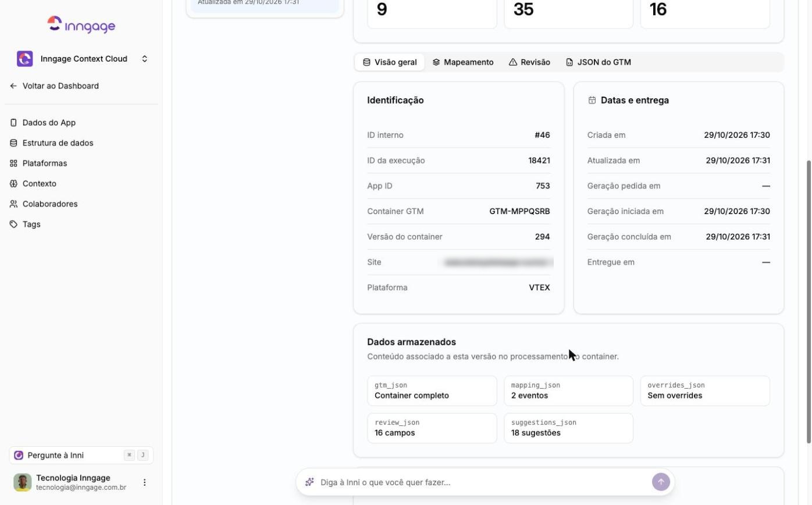The height and width of the screenshot is (505, 812).
Task: Open the Inngage Context Cloud workspace switcher
Action: pyautogui.click(x=82, y=59)
